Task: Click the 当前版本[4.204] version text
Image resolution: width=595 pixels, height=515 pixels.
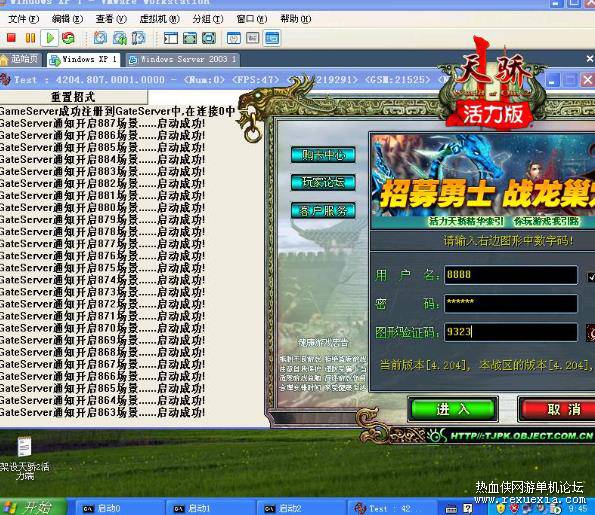Action: click(426, 365)
